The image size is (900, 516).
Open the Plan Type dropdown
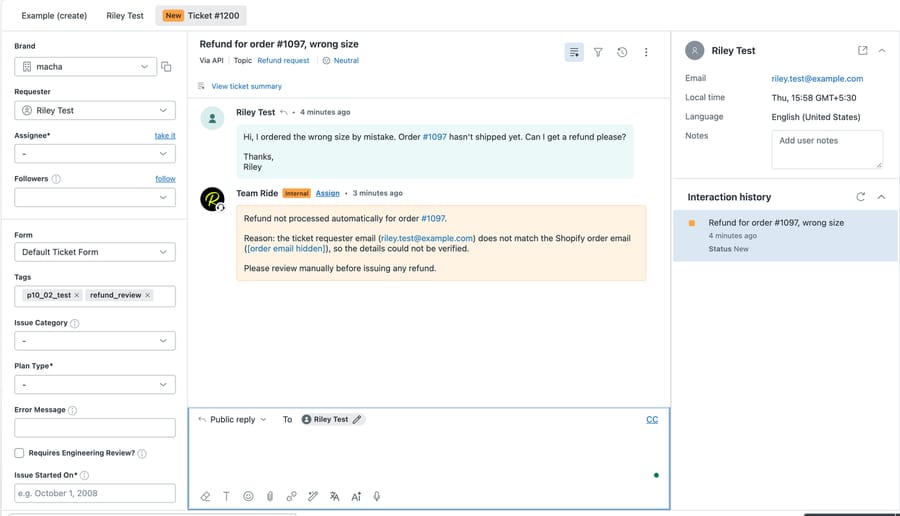point(95,385)
